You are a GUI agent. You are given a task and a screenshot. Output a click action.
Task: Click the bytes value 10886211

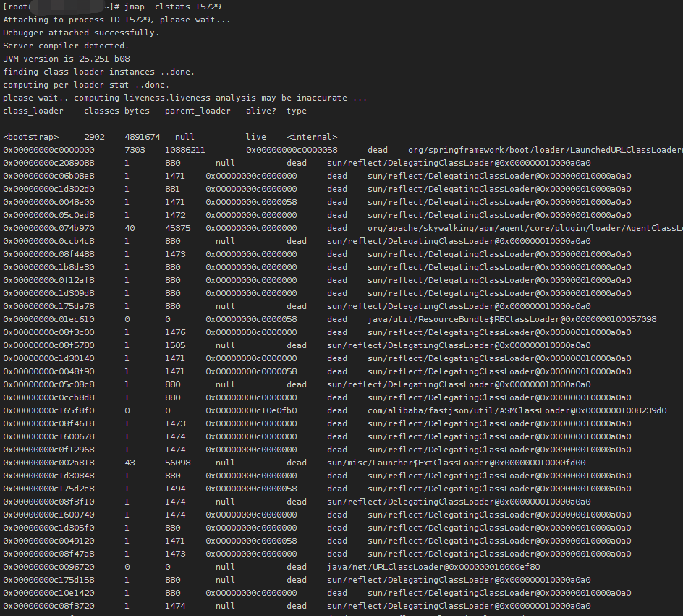click(184, 150)
